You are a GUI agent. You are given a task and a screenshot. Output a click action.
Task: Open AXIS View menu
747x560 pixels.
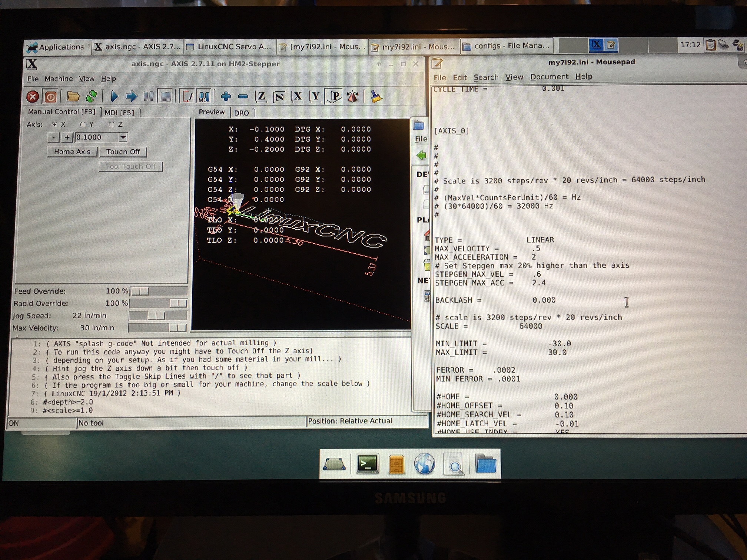coord(87,79)
